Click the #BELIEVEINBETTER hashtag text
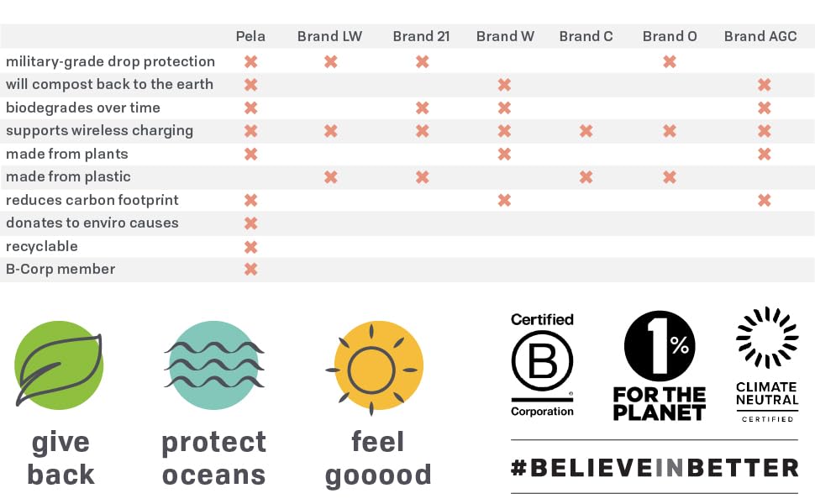Viewport: 815px width, 504px height. pos(655,468)
